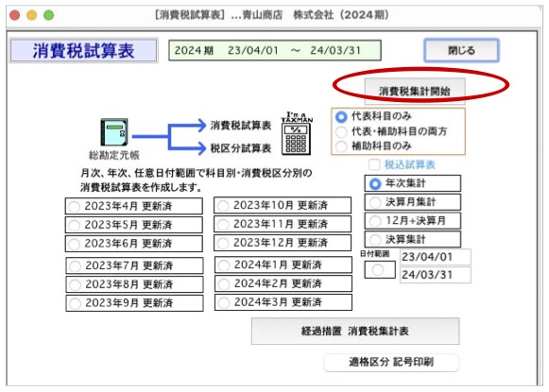Select 年次集計 radio option

375,183
